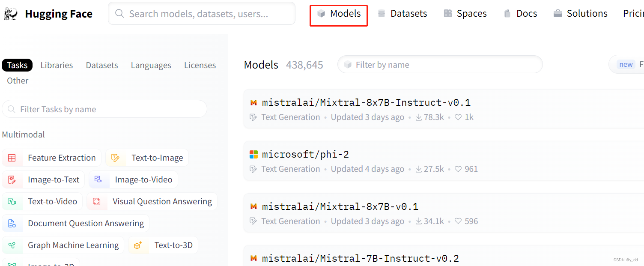
Task: Click the Hugging Face logo icon
Action: coord(11,14)
